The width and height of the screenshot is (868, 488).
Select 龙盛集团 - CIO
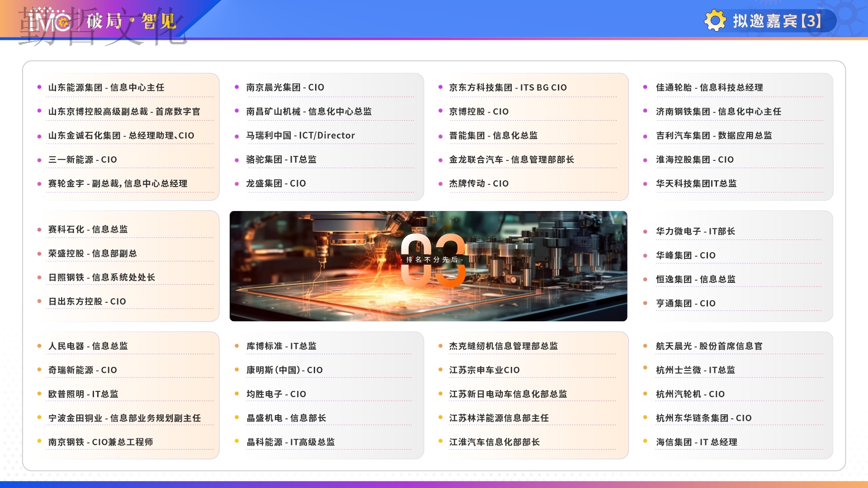click(x=276, y=183)
